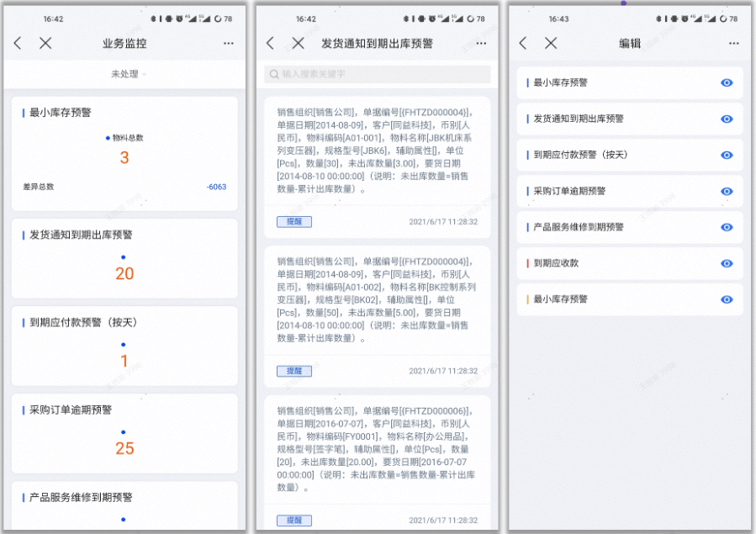Tap the first 提醒 button in the list
The image size is (756, 534).
pos(295,221)
